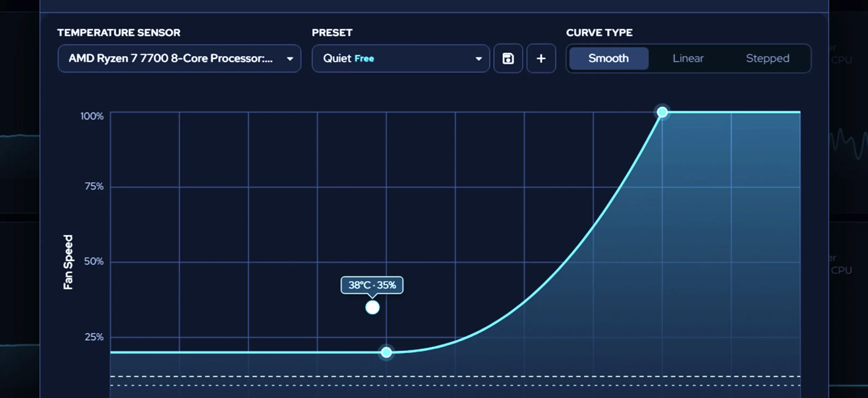Open the Temperature Sensor dropdown
Viewport: 868px width, 398px height.
(x=179, y=58)
